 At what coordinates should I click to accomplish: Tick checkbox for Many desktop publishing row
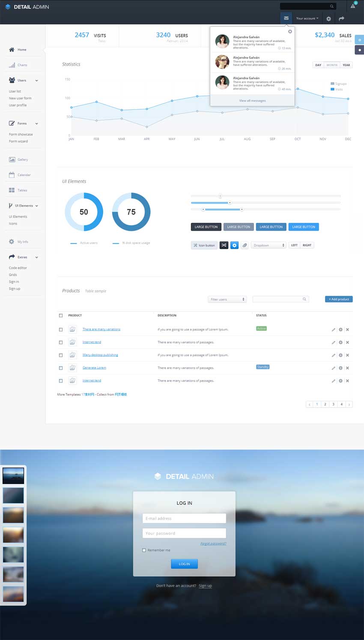point(61,355)
